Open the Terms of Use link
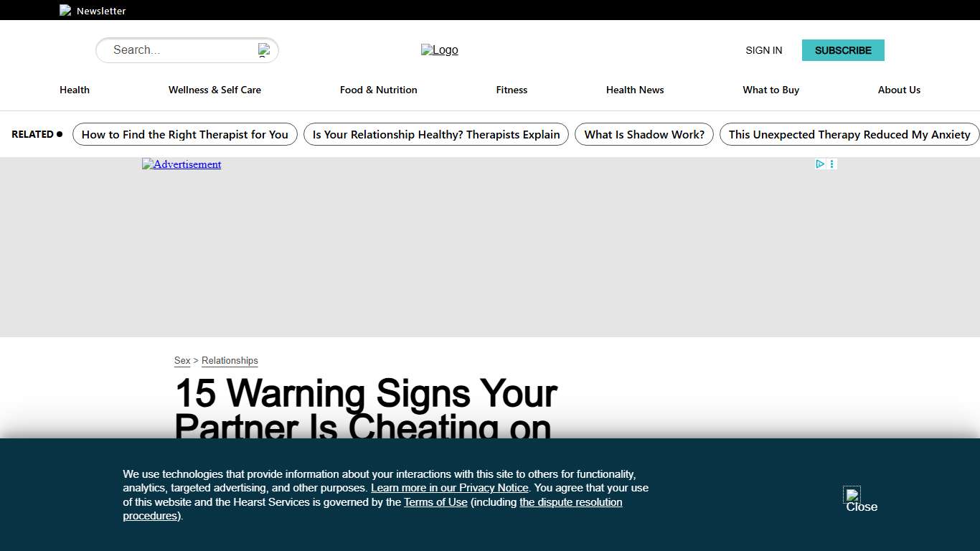 point(435,502)
